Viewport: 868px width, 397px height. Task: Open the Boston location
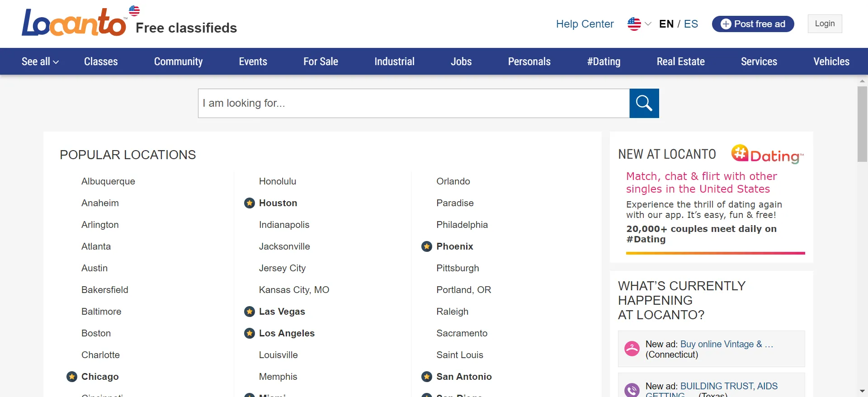(96, 333)
